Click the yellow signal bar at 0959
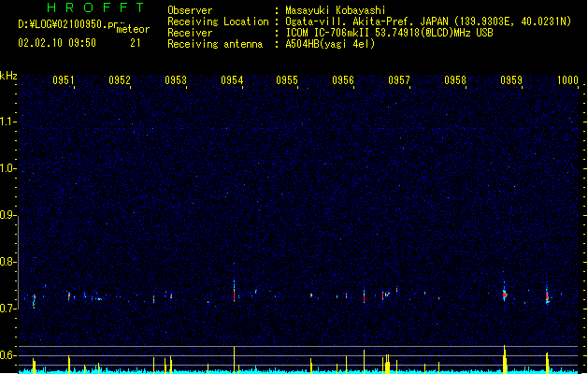The width and height of the screenshot is (588, 374). click(x=505, y=359)
